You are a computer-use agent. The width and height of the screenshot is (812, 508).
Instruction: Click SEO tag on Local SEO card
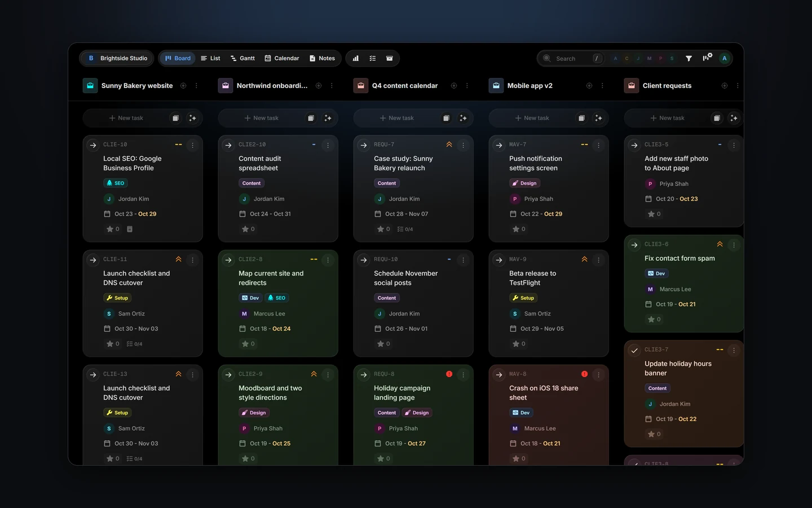pos(116,183)
